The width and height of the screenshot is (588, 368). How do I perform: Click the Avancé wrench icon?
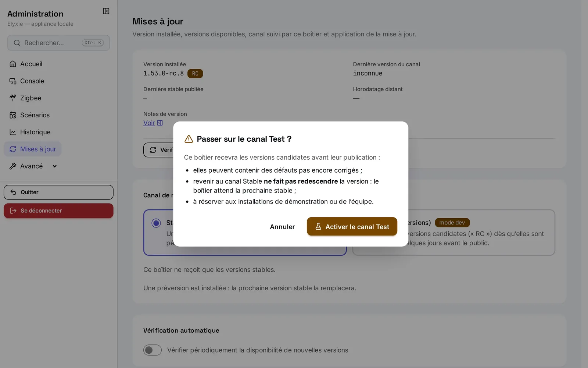[x=13, y=166]
